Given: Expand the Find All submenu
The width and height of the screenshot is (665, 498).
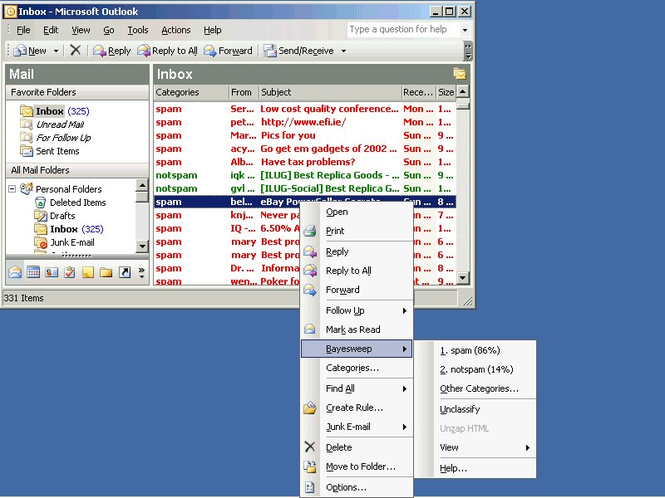Looking at the screenshot, I should 357,389.
